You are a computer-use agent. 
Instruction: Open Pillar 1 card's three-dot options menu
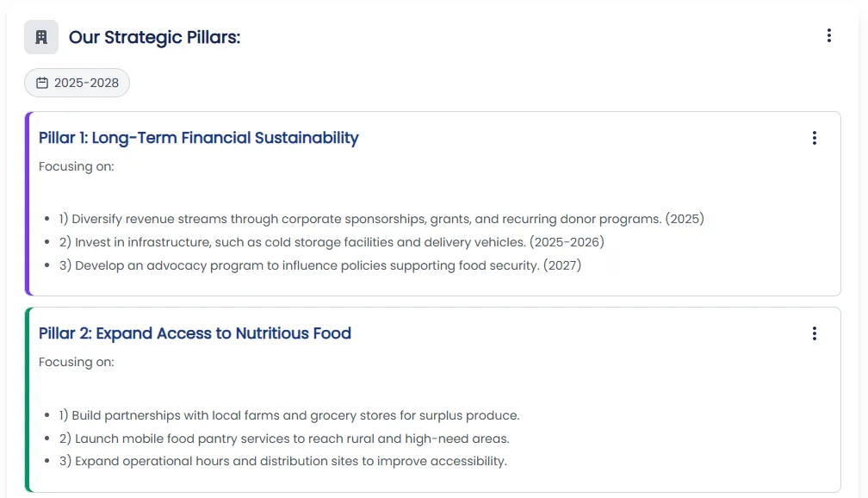(x=814, y=138)
